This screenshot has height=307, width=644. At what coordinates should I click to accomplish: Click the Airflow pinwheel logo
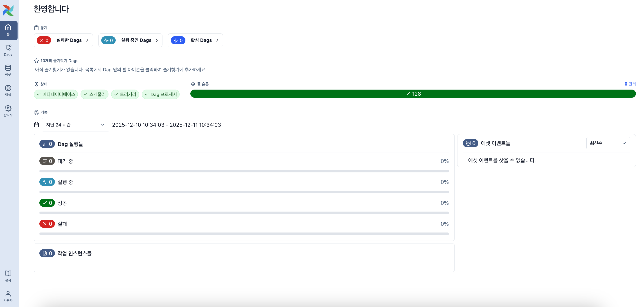coord(8,10)
